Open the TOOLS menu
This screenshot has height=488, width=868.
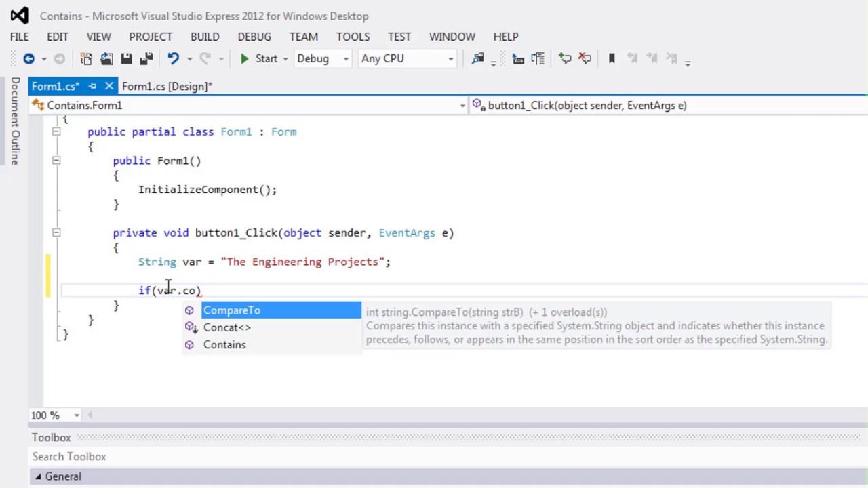tap(353, 37)
